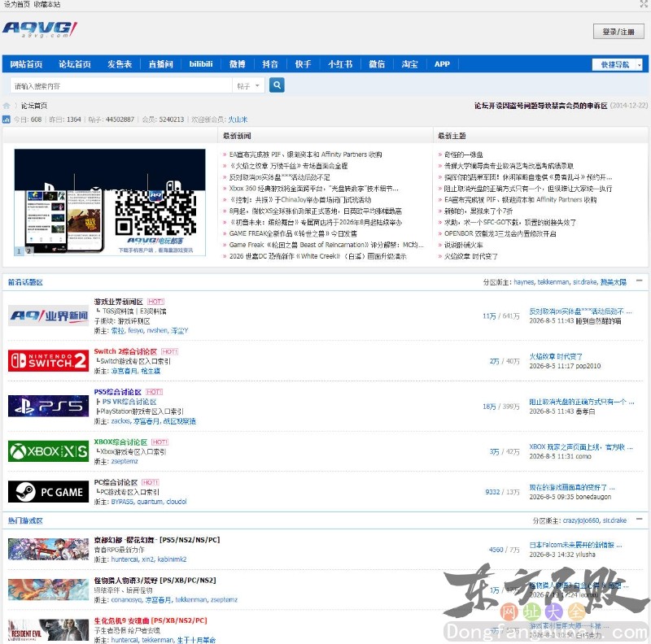Open the 京都幻想 game banner image

49,549
